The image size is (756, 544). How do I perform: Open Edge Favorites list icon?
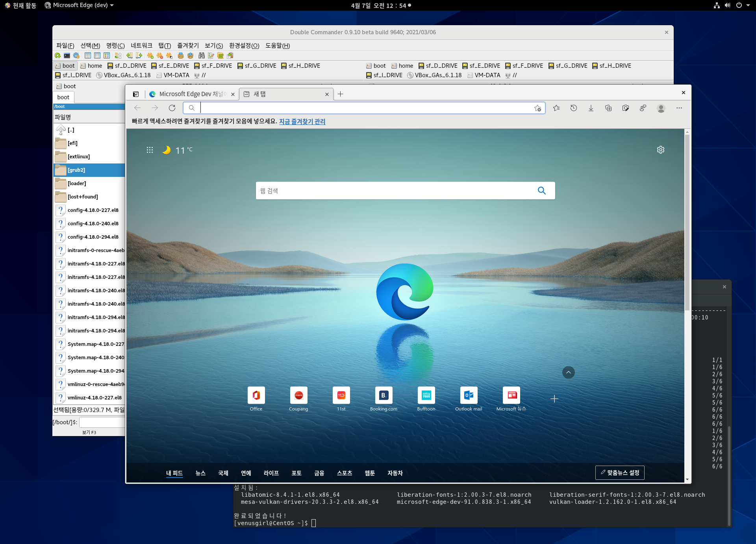(x=556, y=108)
